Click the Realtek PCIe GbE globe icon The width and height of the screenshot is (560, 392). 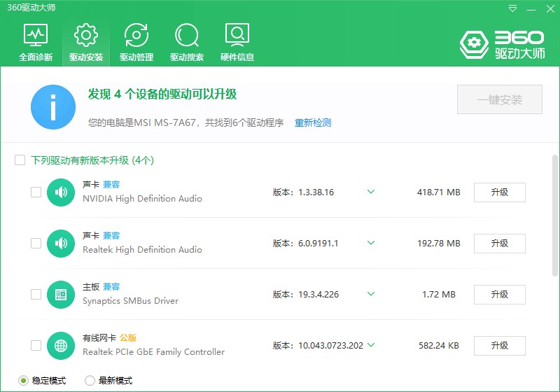[x=61, y=346]
